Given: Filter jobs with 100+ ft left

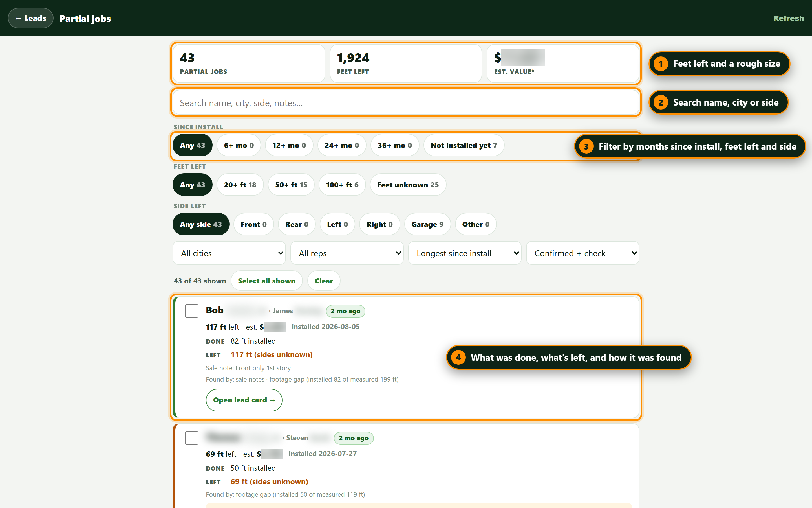Looking at the screenshot, I should (342, 185).
